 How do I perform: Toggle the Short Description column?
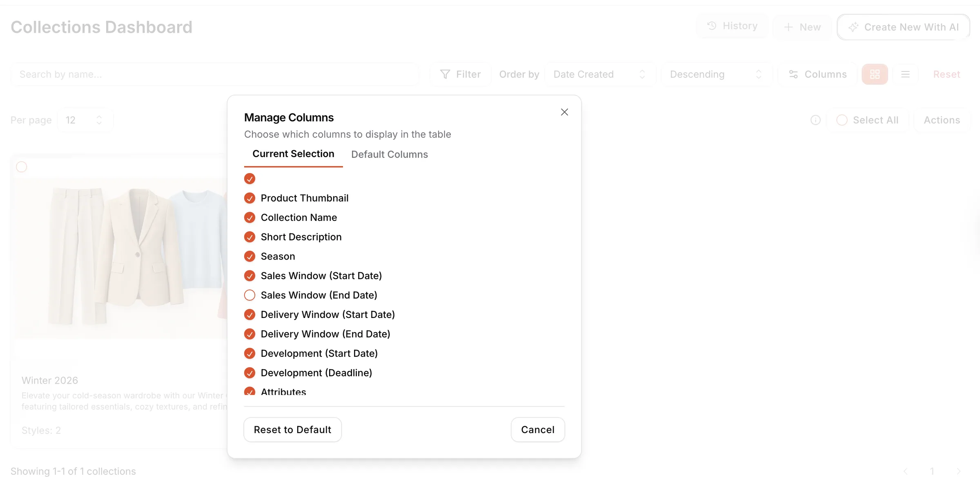click(249, 237)
